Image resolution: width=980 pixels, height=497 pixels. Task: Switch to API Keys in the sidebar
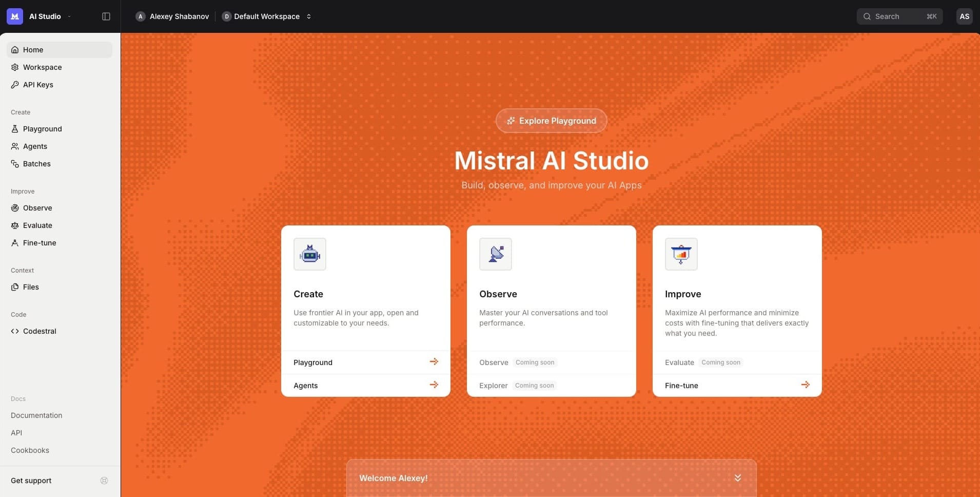38,85
